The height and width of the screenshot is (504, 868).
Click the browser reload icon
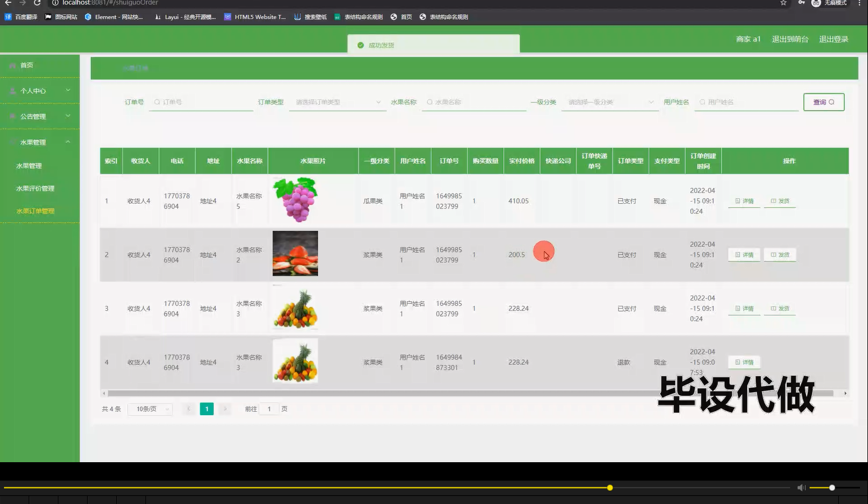pos(37,3)
